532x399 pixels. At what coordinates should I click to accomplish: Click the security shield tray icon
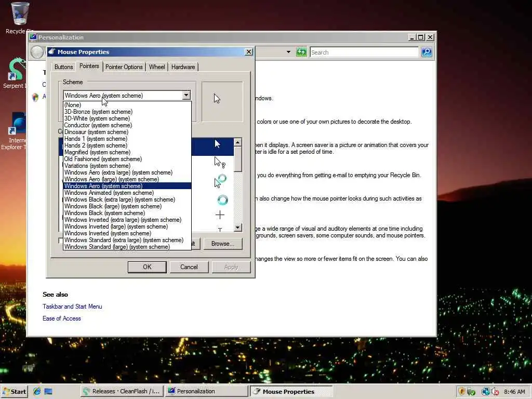point(462,391)
